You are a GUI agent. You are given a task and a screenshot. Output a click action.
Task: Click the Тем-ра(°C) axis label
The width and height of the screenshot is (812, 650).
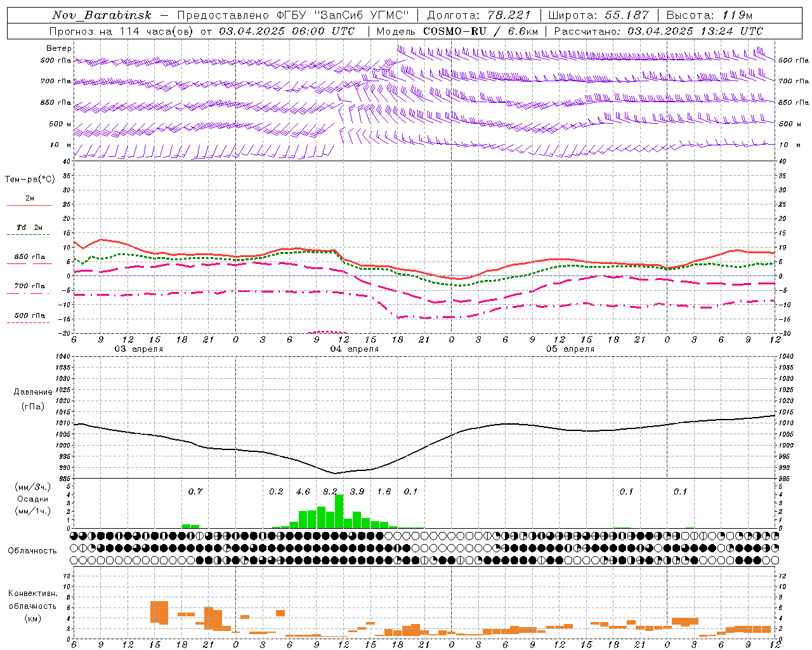(30, 180)
